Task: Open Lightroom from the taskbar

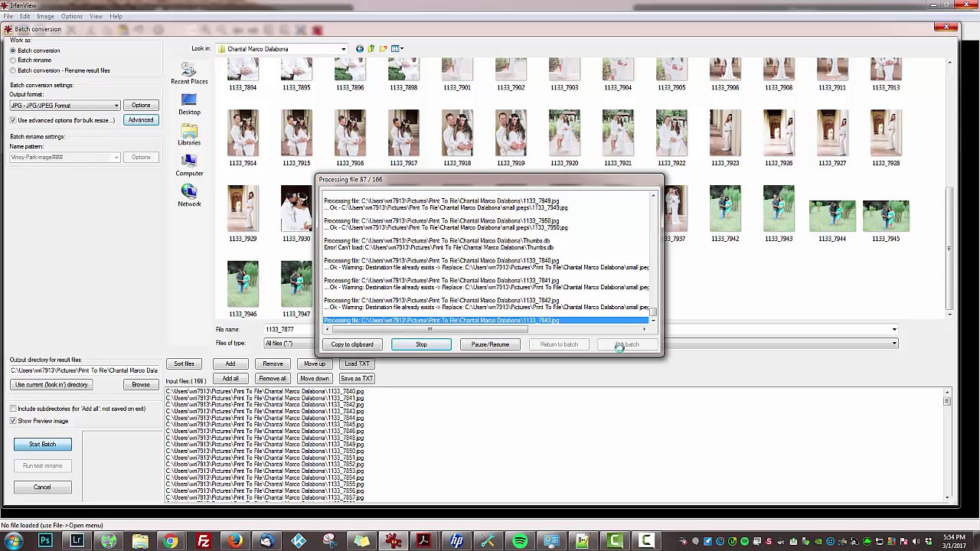Action: (x=77, y=542)
